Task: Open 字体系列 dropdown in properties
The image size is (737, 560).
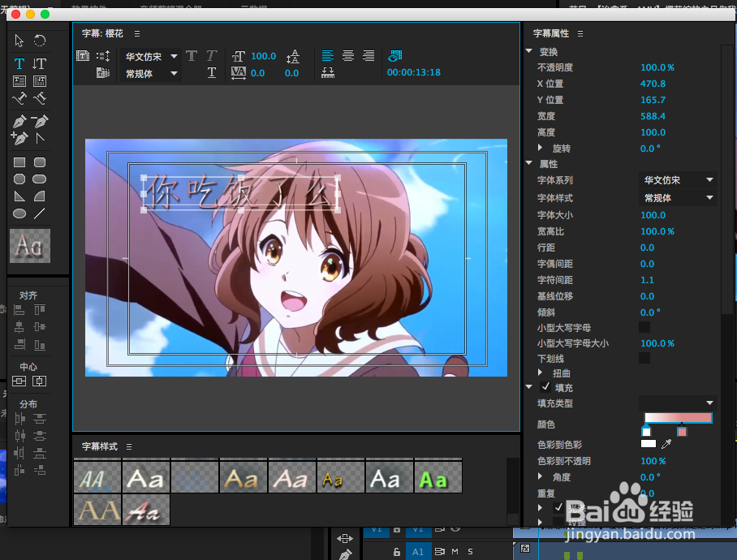Action: pyautogui.click(x=678, y=180)
